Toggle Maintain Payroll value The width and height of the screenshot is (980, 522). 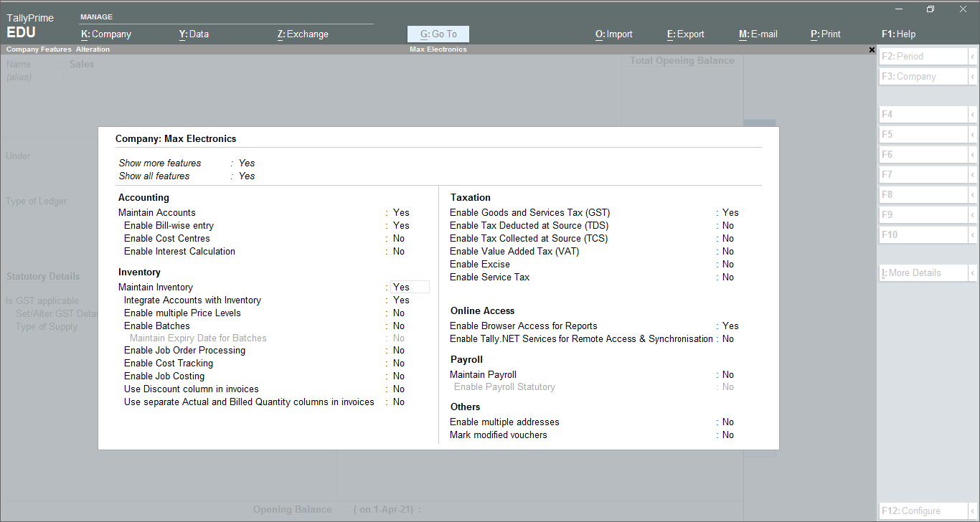[728, 375]
